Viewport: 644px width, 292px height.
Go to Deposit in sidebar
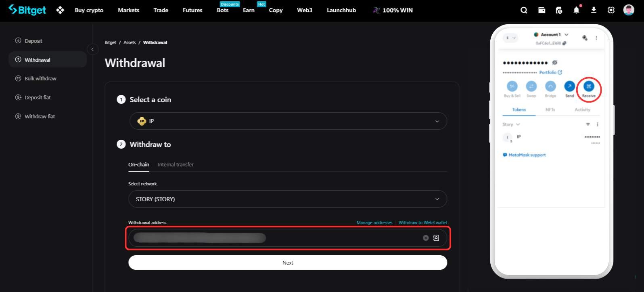[x=33, y=41]
